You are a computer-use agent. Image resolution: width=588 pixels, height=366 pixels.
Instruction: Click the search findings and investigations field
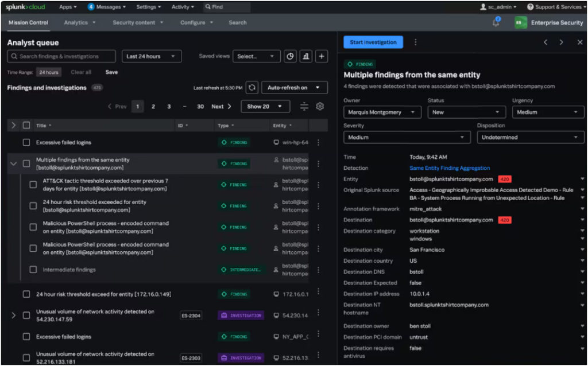(x=61, y=56)
